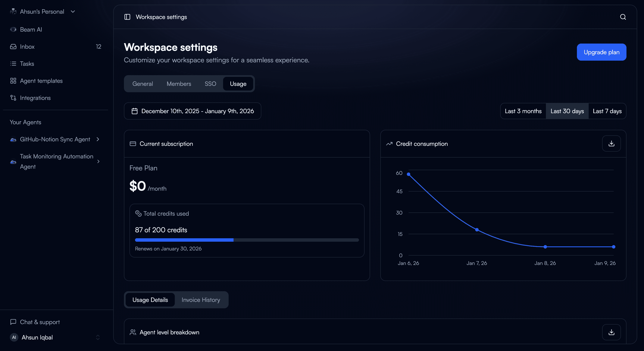Click the Upgrade plan button

pos(601,52)
